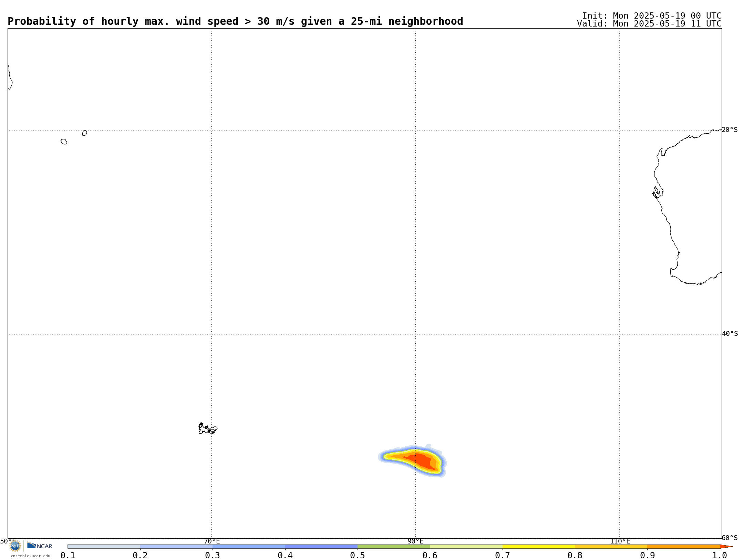Click the 0.7 to 0.8 yellow colorbar segment
Image resolution: width=744 pixels, height=560 pixels.
539,547
